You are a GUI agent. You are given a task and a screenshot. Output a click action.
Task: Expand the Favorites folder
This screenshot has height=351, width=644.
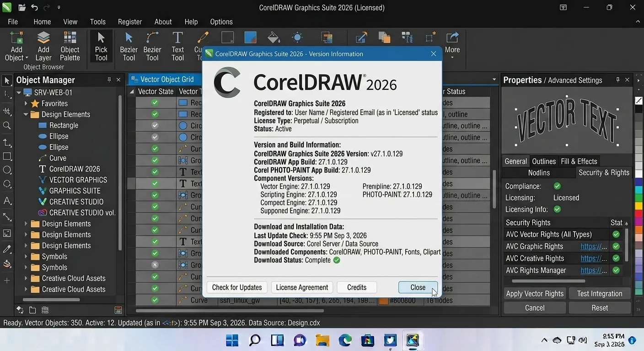[x=26, y=104]
